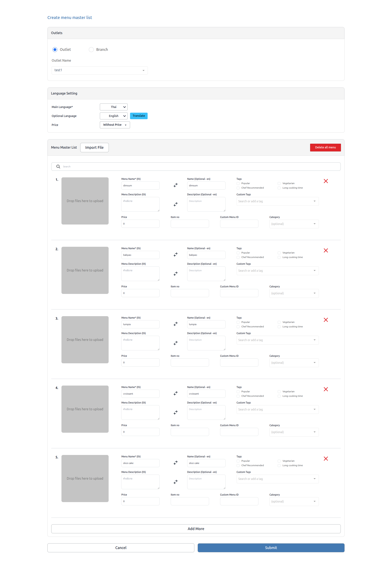Check Popular tag for dimsum item

point(238,183)
